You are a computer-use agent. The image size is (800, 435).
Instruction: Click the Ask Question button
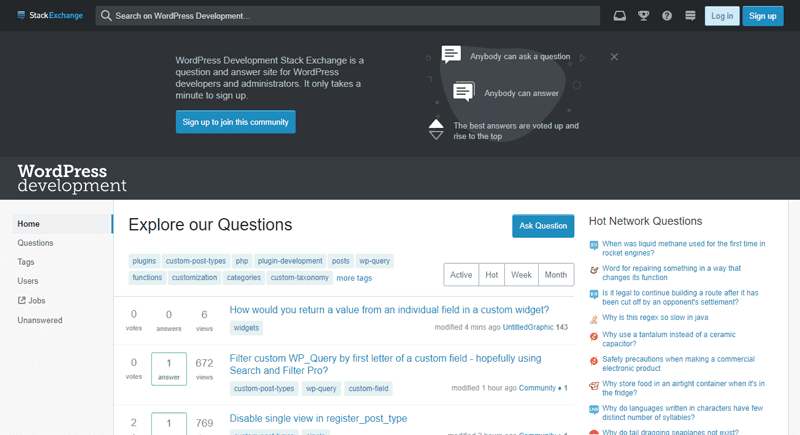point(543,225)
